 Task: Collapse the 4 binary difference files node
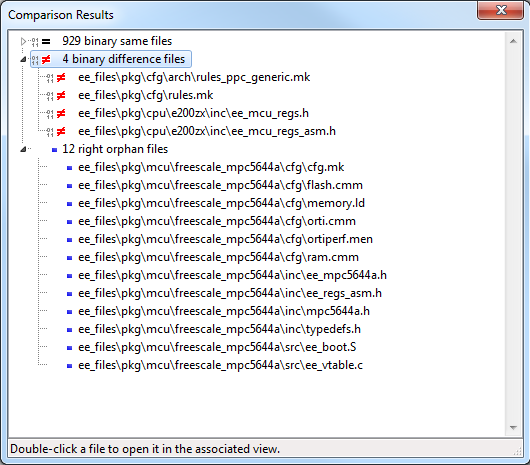pos(23,59)
